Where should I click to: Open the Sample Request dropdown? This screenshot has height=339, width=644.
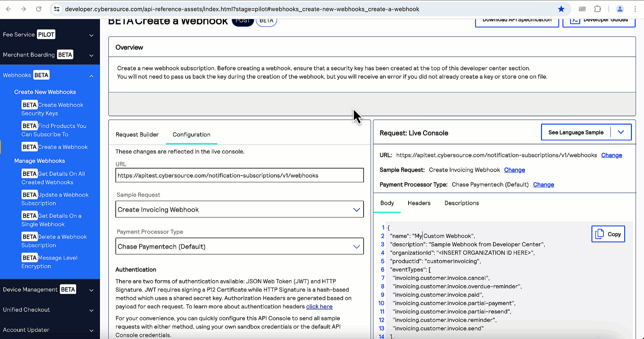click(x=239, y=210)
